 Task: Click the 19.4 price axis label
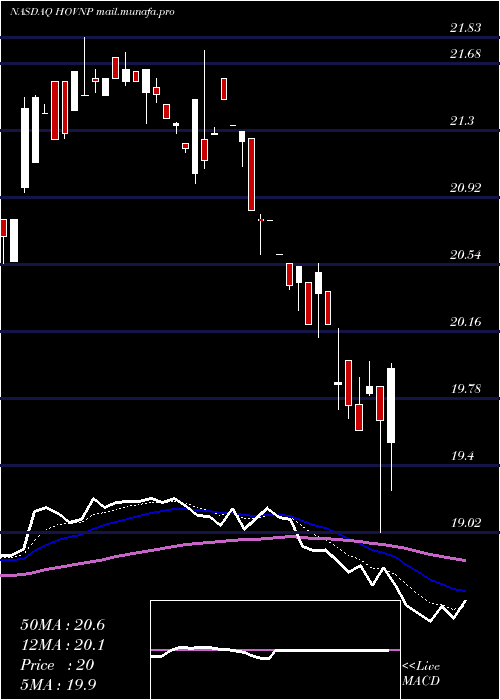click(462, 456)
